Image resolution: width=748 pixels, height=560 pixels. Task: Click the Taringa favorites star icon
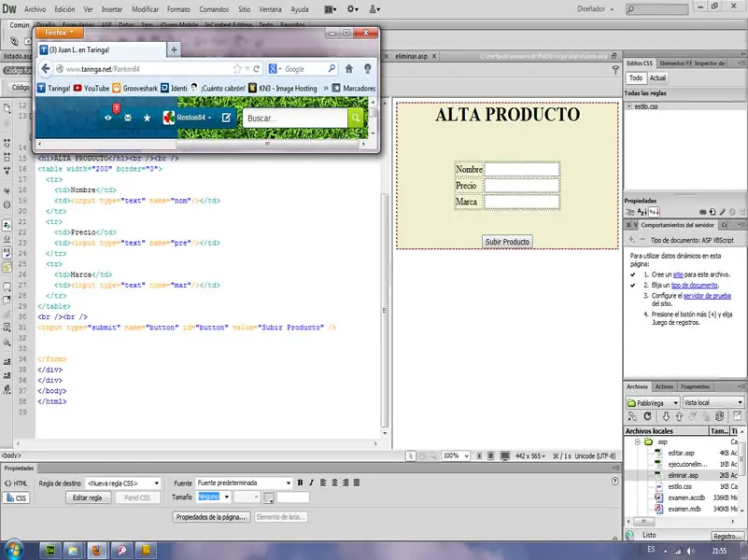tap(147, 119)
